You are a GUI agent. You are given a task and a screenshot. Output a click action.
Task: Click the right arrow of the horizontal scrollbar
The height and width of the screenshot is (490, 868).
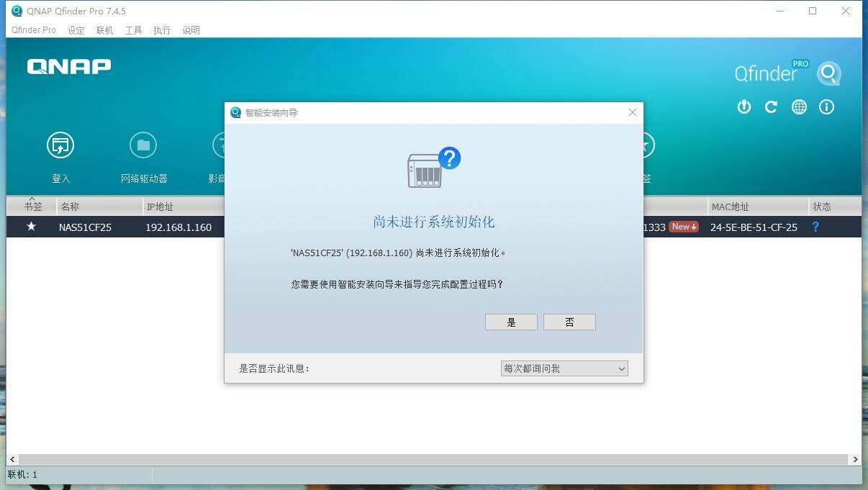856,459
